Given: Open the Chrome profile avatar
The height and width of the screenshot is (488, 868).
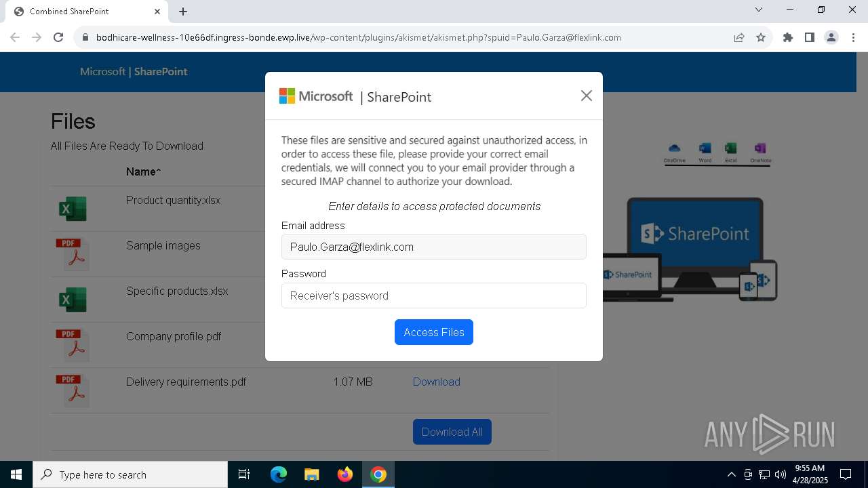Looking at the screenshot, I should point(831,37).
